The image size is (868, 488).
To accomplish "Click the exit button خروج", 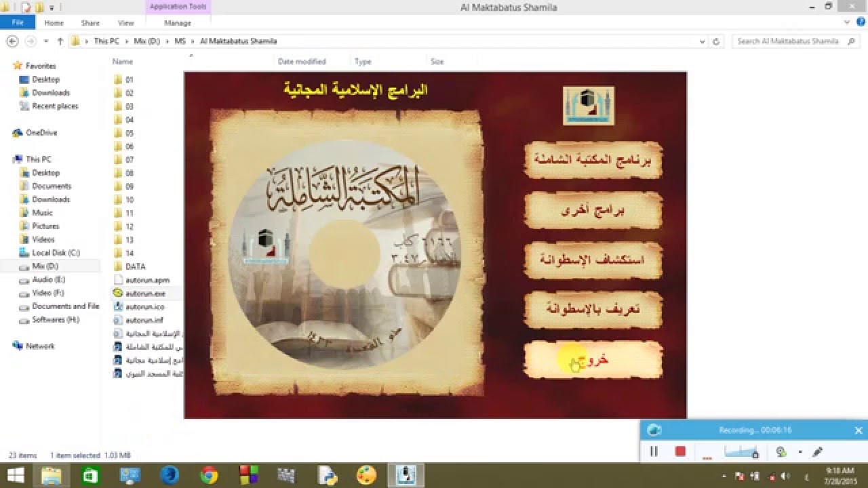I will [x=593, y=360].
